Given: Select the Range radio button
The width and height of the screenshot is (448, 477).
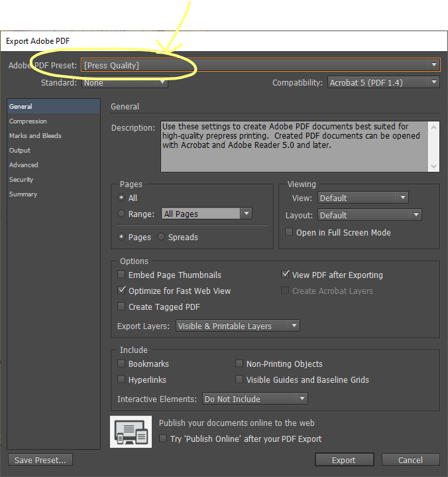Looking at the screenshot, I should click(121, 214).
